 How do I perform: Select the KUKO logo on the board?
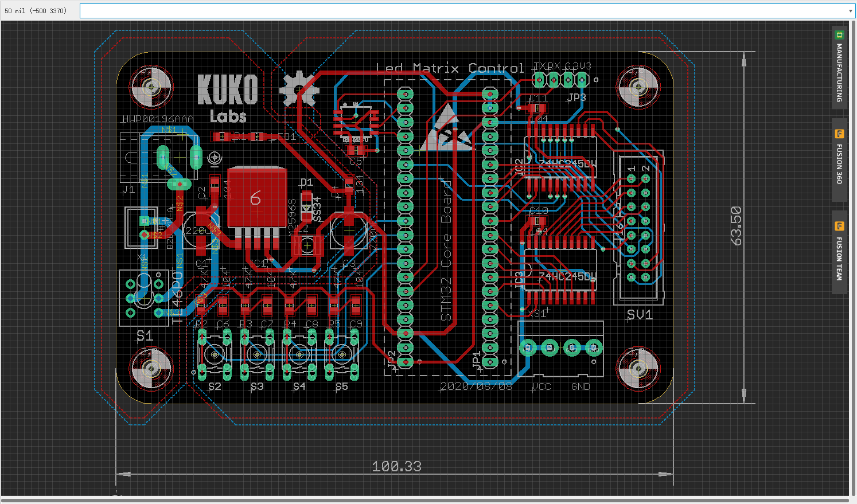[228, 89]
